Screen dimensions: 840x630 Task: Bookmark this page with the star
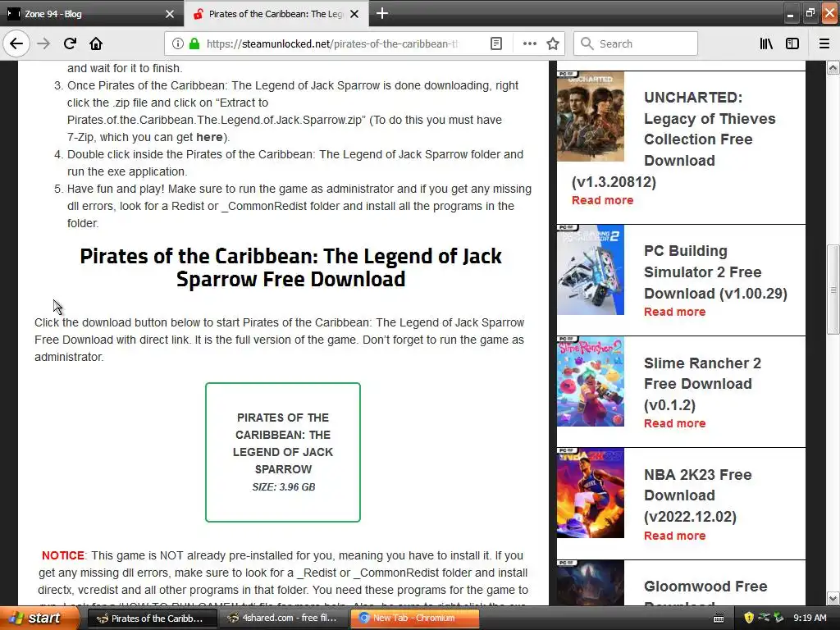tap(553, 43)
